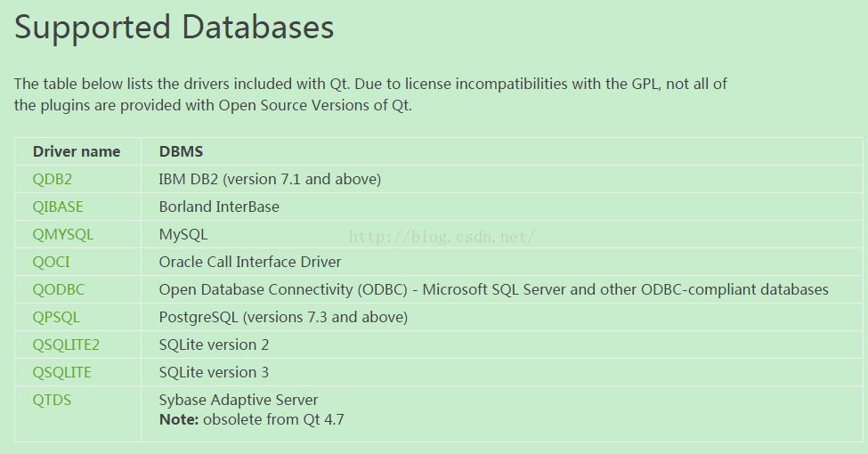
Task: Select the QSQLITE driver link
Action: point(61,373)
